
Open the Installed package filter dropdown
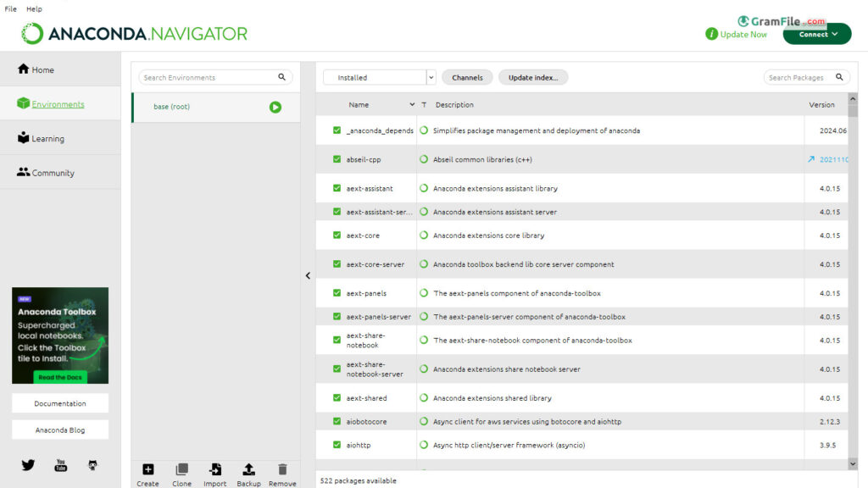379,77
